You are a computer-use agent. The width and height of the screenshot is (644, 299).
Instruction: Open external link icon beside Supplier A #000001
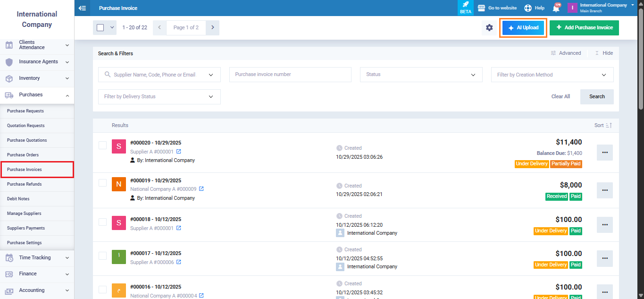(x=179, y=152)
